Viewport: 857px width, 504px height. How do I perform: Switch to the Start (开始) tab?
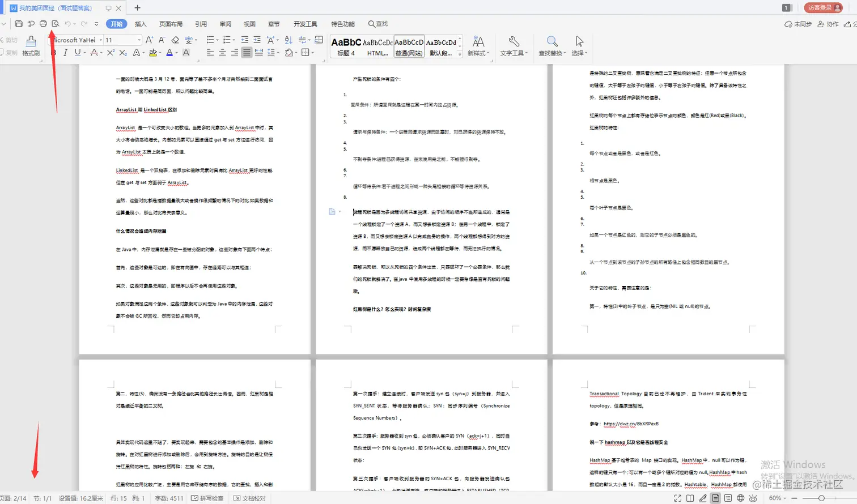pyautogui.click(x=117, y=24)
